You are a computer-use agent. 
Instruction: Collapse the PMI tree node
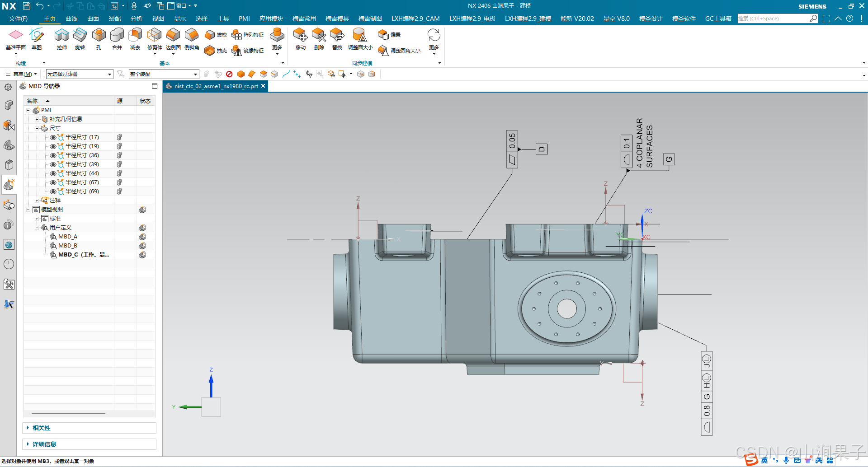(x=28, y=110)
